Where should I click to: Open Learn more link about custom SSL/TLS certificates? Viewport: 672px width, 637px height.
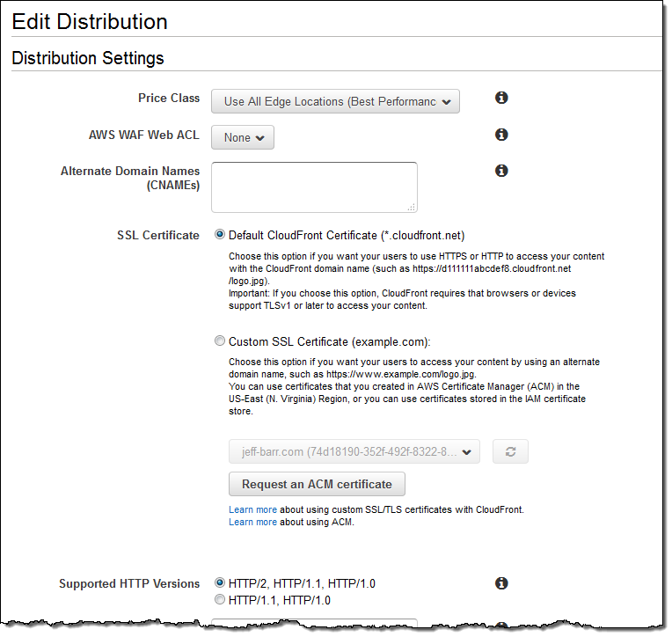tap(252, 509)
